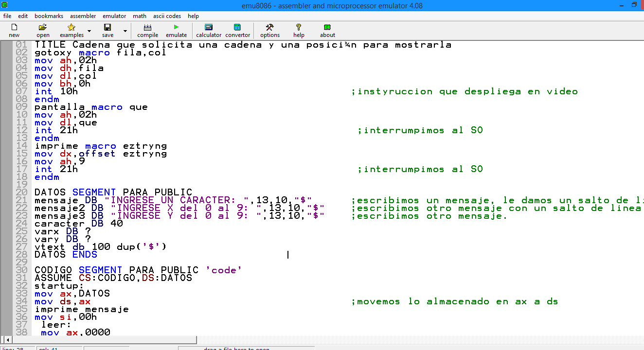Image resolution: width=644 pixels, height=350 pixels.
Task: Click line number 20 in the gutter
Action: [21, 192]
